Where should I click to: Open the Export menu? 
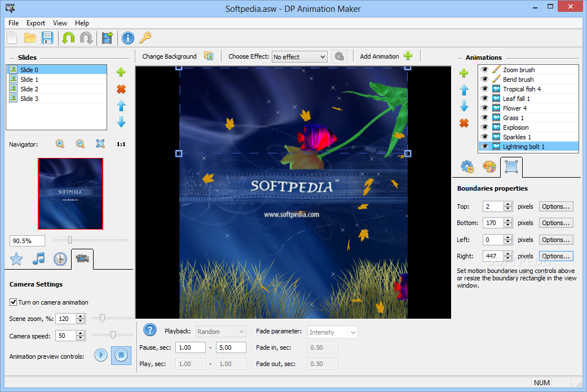[36, 23]
